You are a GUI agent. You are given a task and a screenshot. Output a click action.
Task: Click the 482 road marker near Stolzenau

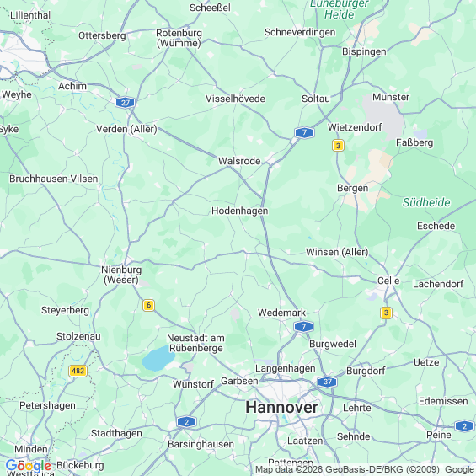click(78, 371)
